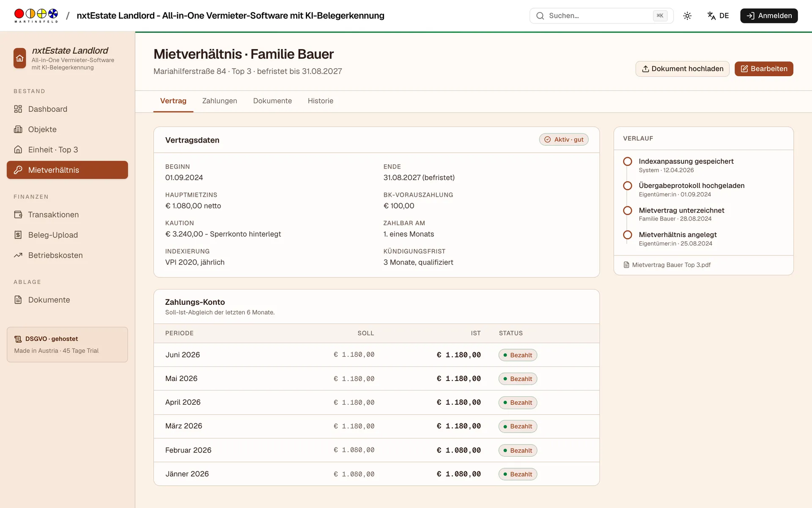Open Transaktionen in the sidebar

click(67, 215)
